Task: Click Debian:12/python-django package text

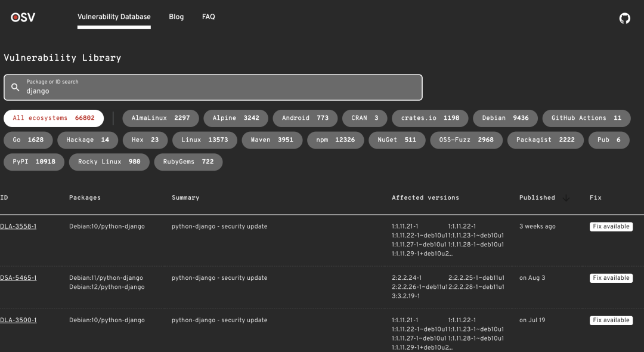Action: coord(107,287)
